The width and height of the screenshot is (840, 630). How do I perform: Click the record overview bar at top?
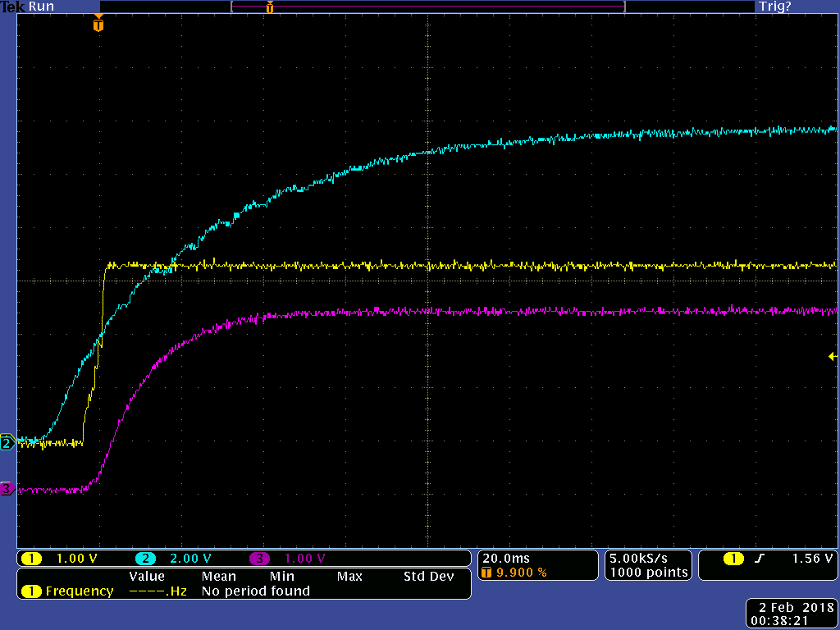[x=428, y=7]
